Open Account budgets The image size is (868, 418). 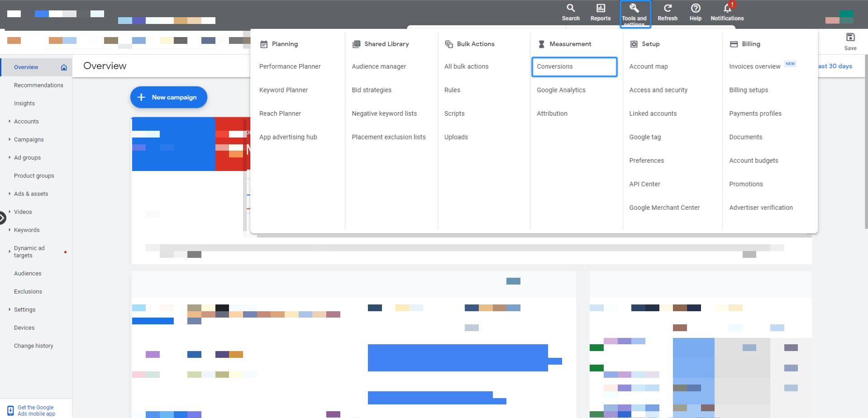click(754, 161)
